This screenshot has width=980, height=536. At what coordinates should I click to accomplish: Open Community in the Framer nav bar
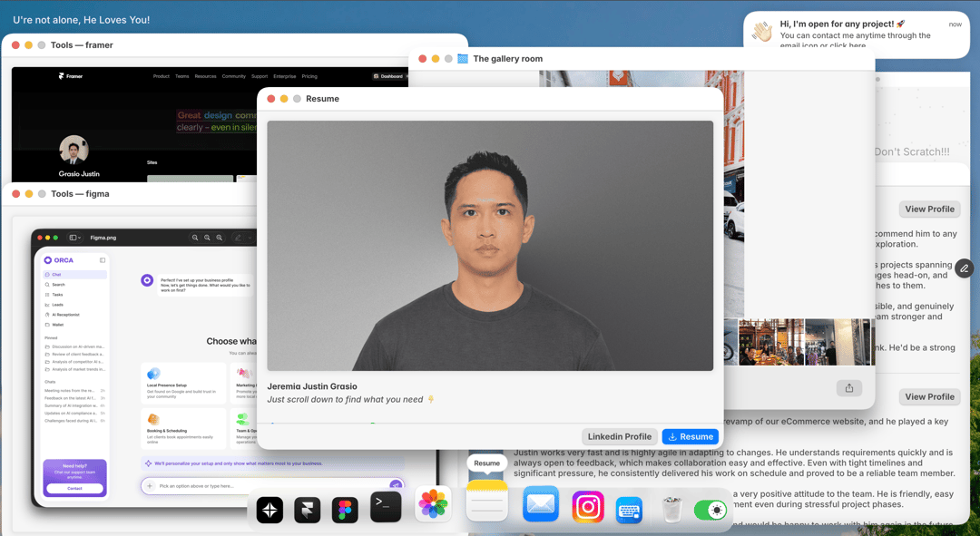coord(234,76)
